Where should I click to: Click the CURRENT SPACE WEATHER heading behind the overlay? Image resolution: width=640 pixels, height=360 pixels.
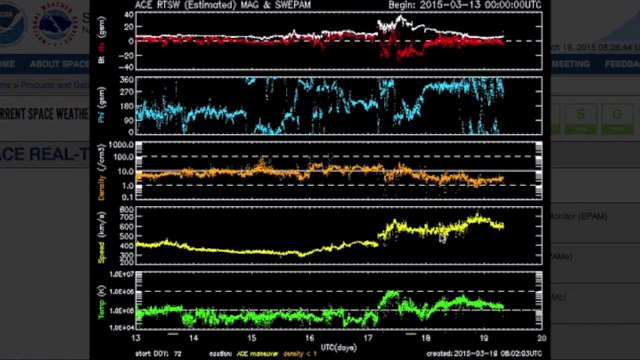coord(44,114)
